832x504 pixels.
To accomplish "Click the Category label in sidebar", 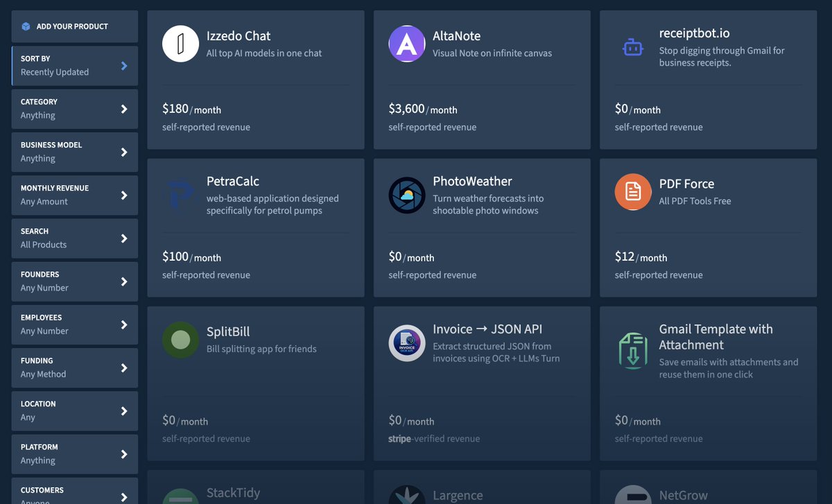I will tap(39, 102).
